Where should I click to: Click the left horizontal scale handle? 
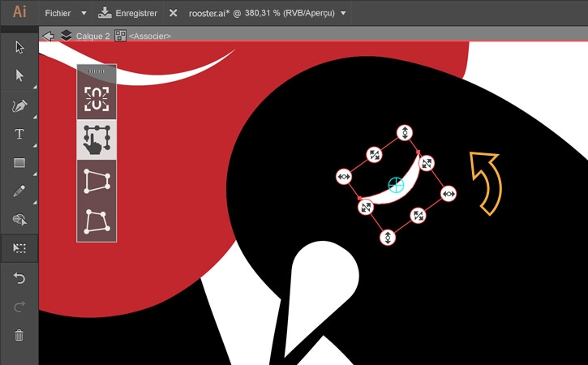tap(344, 177)
